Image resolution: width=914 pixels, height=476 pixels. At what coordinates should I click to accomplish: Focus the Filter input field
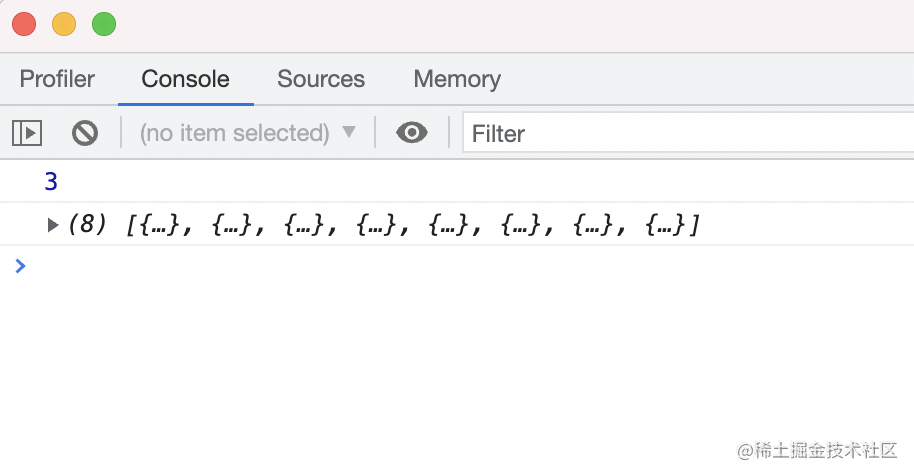[x=688, y=133]
